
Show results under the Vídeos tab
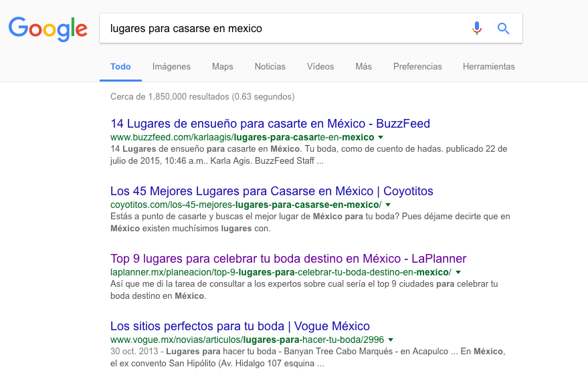(x=320, y=67)
